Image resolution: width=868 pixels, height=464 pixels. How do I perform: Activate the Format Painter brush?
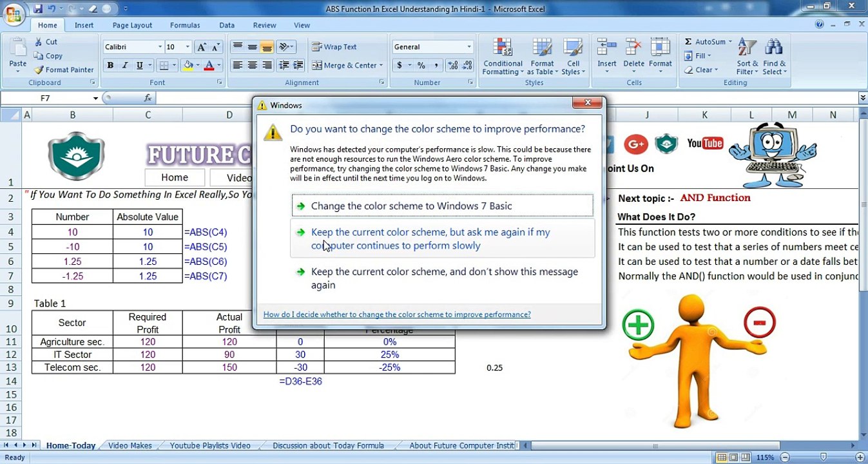coord(64,70)
